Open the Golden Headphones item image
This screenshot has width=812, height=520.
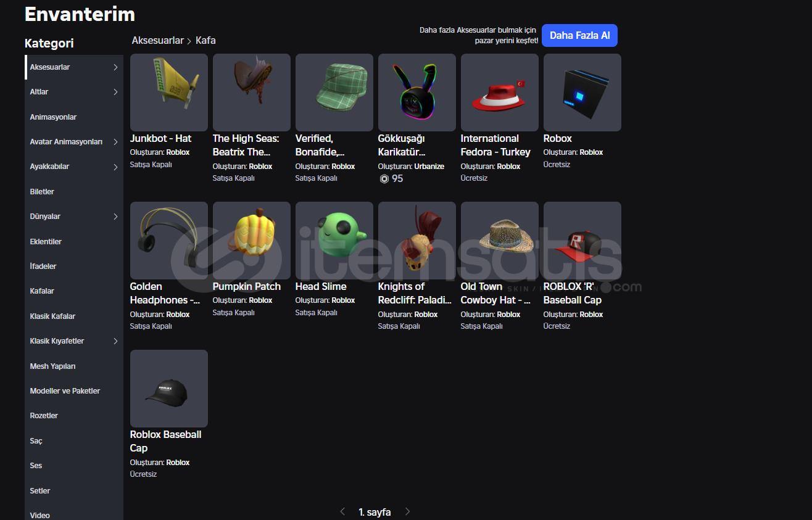[x=169, y=241]
